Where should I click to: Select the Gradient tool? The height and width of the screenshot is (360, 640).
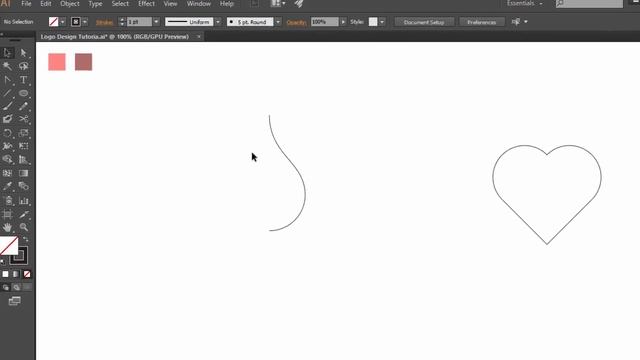23,173
